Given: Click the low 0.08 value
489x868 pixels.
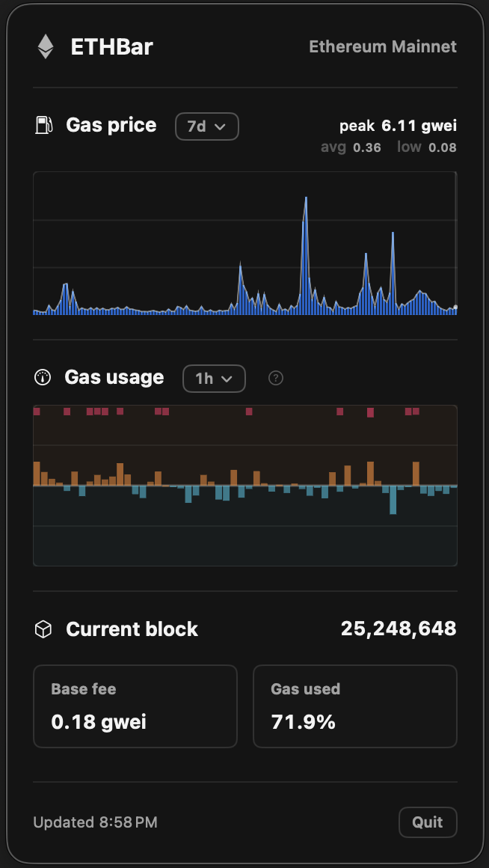Looking at the screenshot, I should [x=427, y=147].
